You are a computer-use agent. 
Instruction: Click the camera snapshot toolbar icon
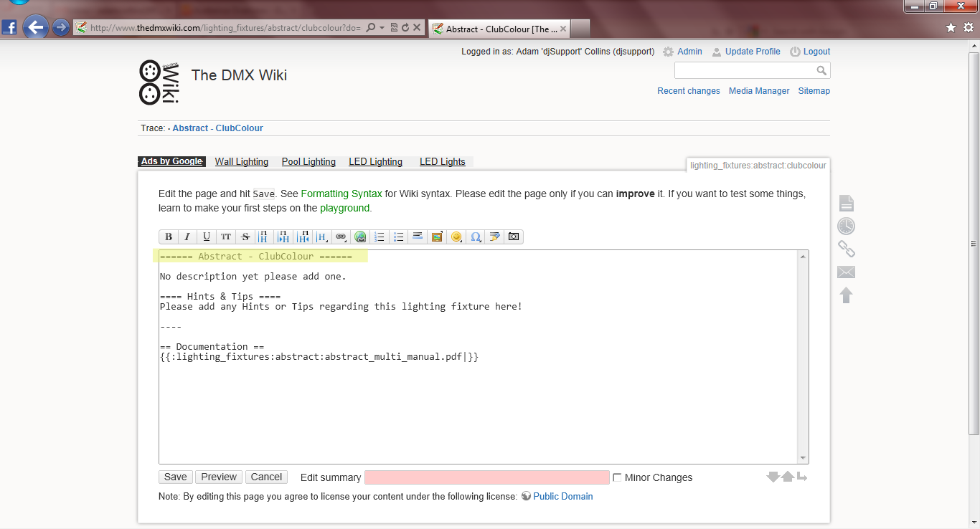(x=514, y=237)
